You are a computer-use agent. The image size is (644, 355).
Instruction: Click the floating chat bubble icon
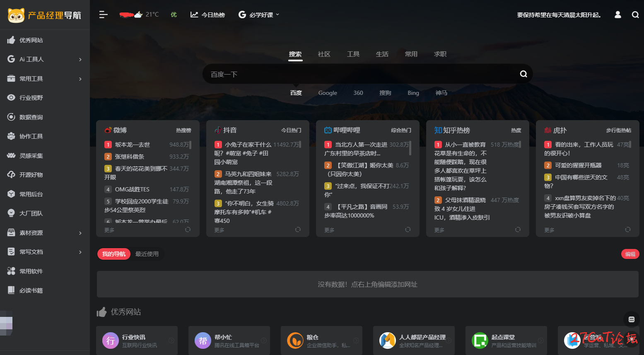tap(632, 319)
